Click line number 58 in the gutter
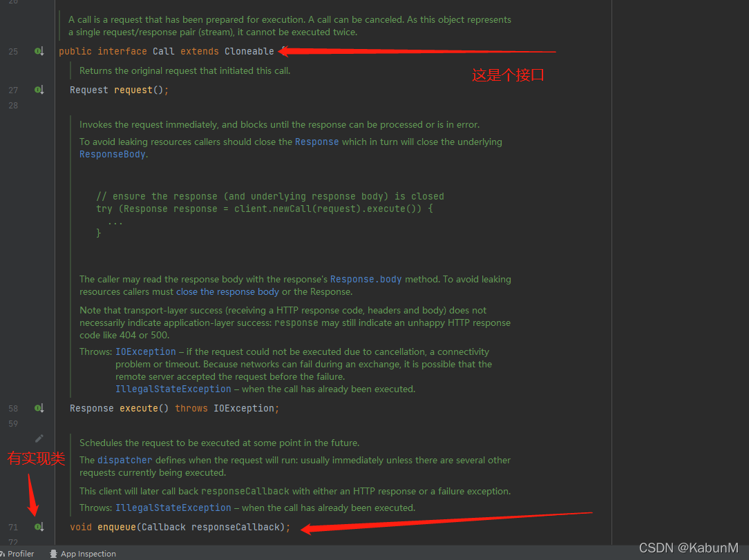Image resolution: width=749 pixels, height=560 pixels. (13, 408)
